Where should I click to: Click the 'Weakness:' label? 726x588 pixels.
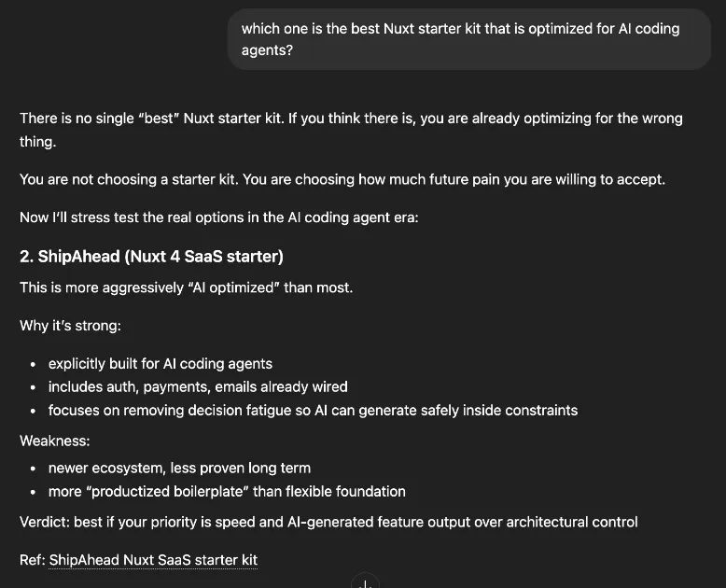coord(55,441)
